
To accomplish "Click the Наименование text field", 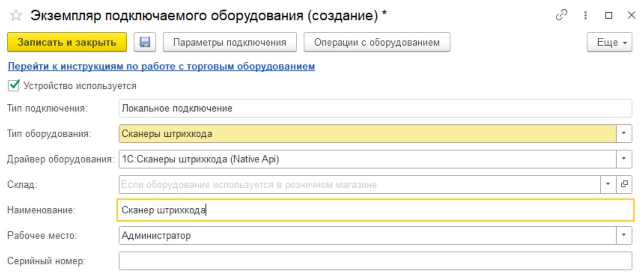I will click(375, 210).
